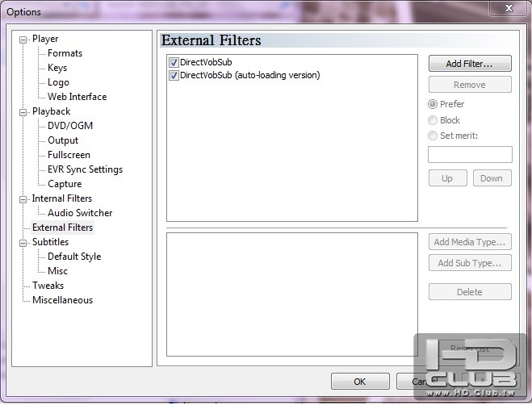Select Capture in the options tree
This screenshot has width=532, height=405.
[x=65, y=184]
